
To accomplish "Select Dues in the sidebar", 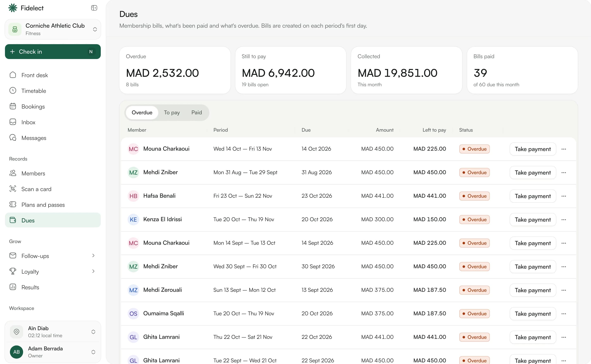I will (x=53, y=220).
